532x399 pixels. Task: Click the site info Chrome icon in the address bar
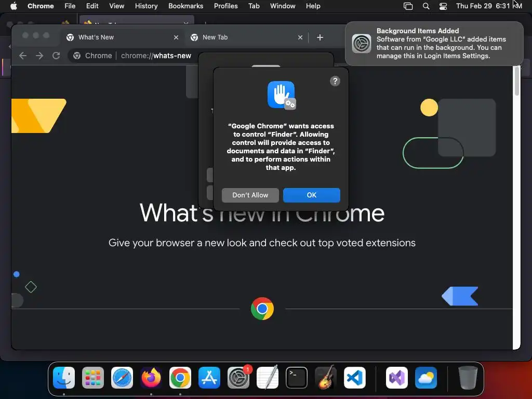pos(77,56)
